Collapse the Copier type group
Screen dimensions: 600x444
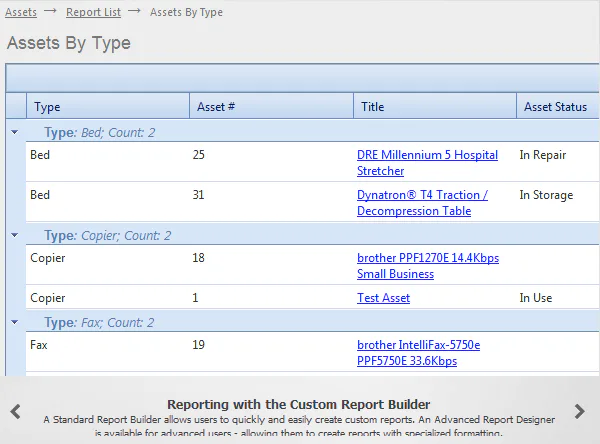coord(15,235)
